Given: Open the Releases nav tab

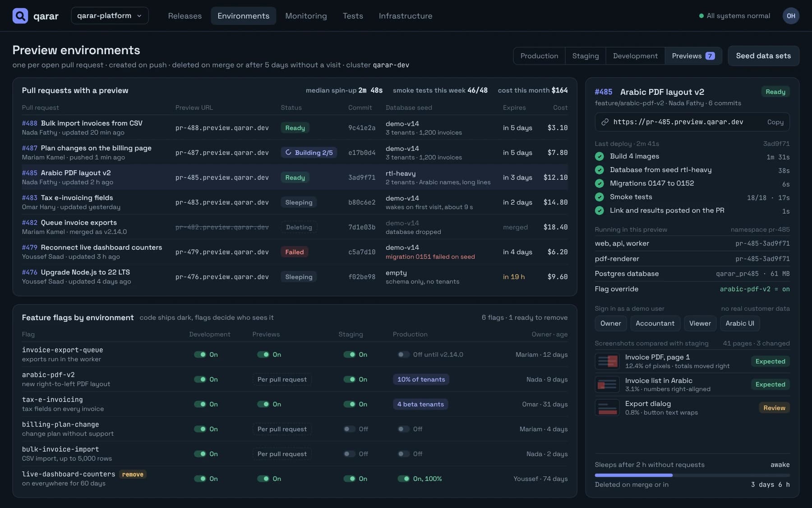Looking at the screenshot, I should click(x=185, y=16).
